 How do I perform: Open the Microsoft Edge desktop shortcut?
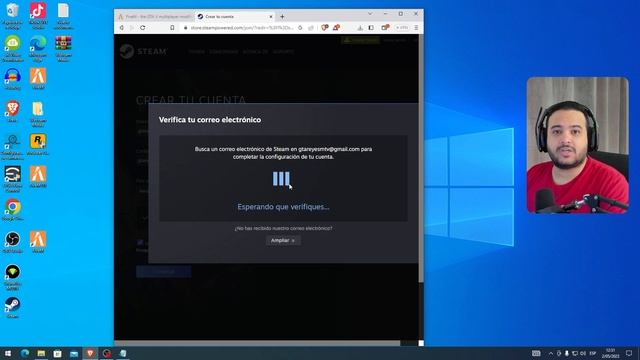(x=38, y=48)
